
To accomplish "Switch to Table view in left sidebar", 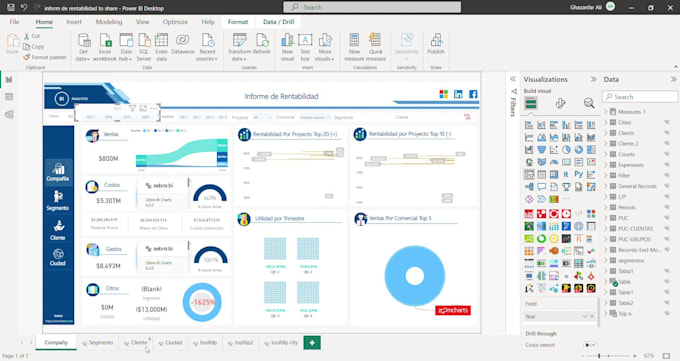I will pos(9,97).
